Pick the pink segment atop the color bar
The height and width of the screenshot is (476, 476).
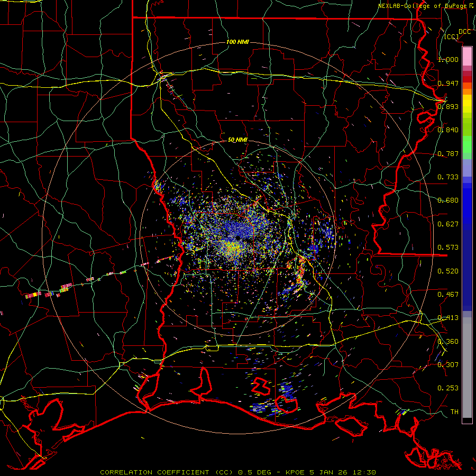point(467,56)
